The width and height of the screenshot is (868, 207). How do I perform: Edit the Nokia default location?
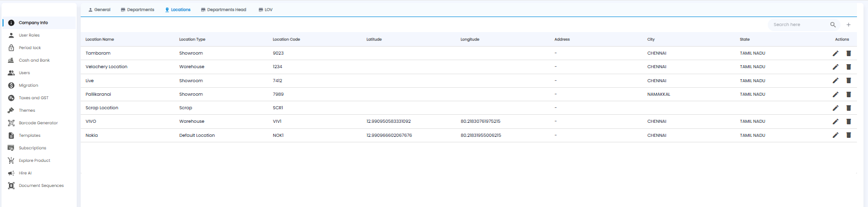click(835, 135)
